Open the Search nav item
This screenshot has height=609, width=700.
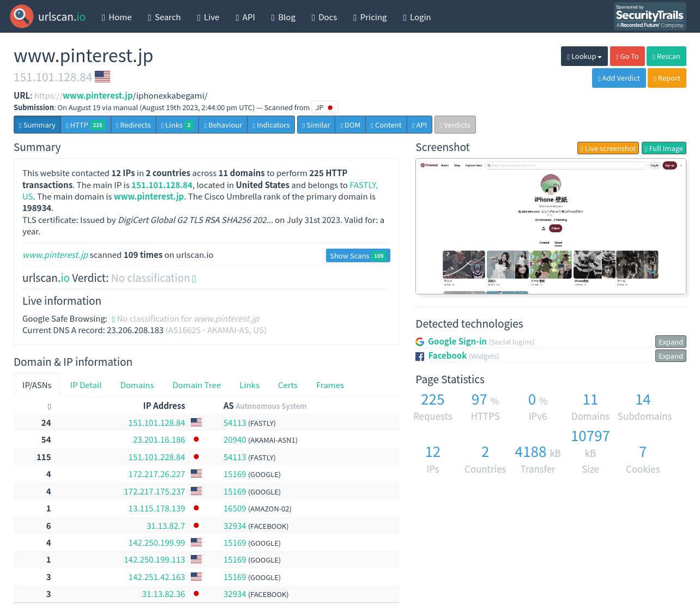tap(164, 17)
